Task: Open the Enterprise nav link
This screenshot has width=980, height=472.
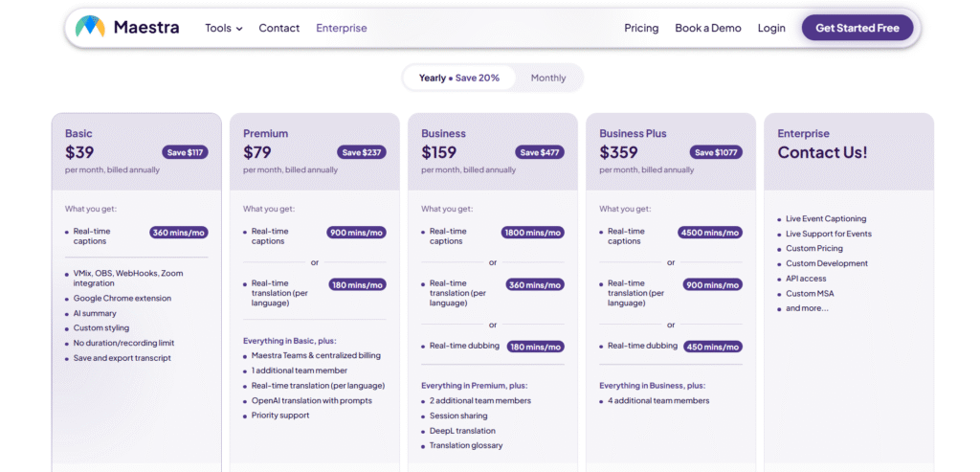Action: click(342, 28)
